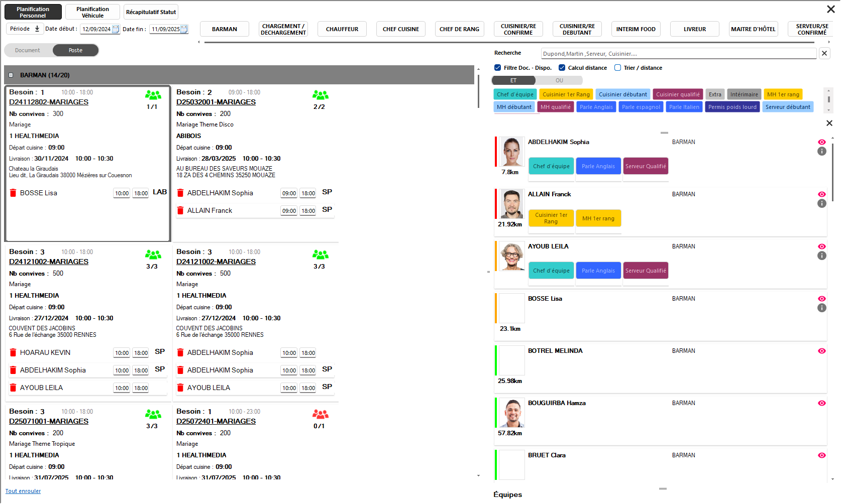Click trash icon next to ALLAIN Franck

coord(180,211)
